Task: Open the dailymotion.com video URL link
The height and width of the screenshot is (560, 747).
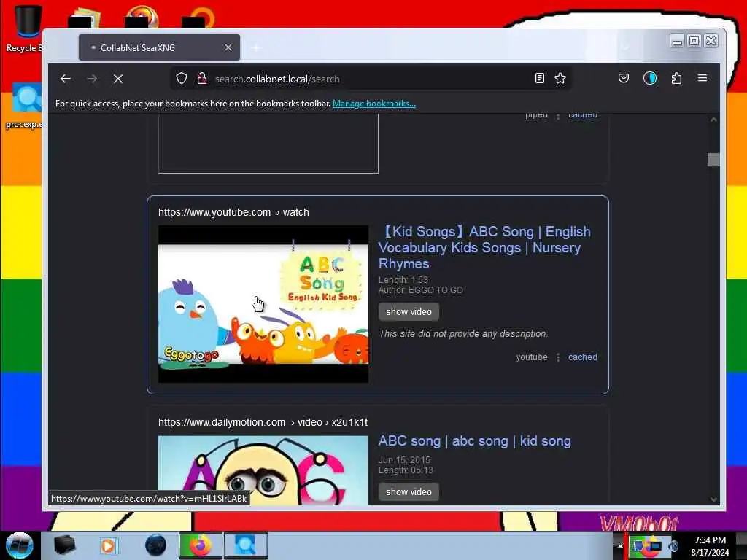Action: [263, 422]
